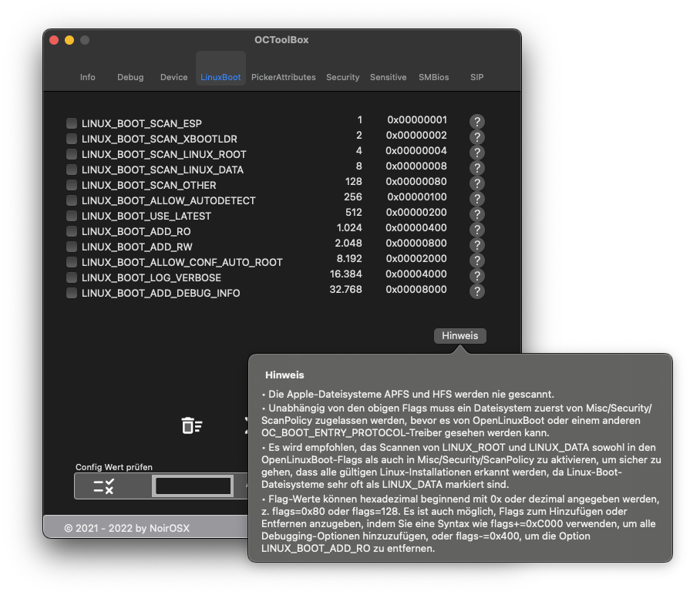Image resolution: width=700 pixels, height=595 pixels.
Task: Toggle LINUX_BOOT_SCAN_LINUX_ROOT checkbox
Action: (72, 154)
